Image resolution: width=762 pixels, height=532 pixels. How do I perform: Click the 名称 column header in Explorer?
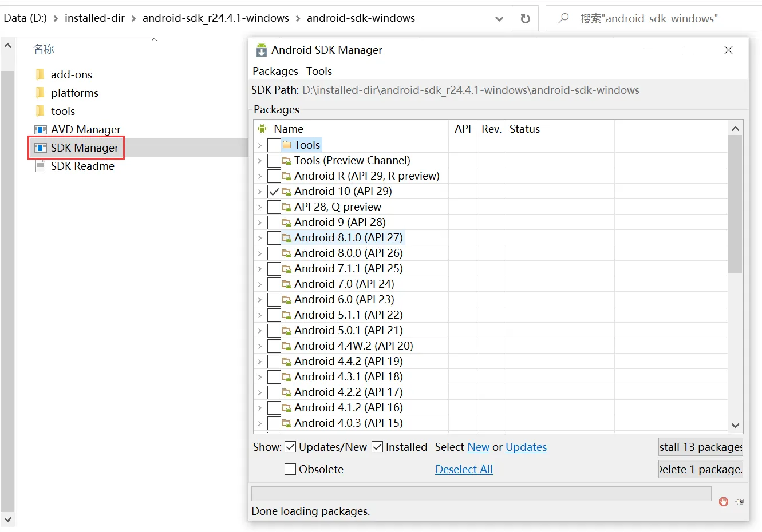(44, 49)
